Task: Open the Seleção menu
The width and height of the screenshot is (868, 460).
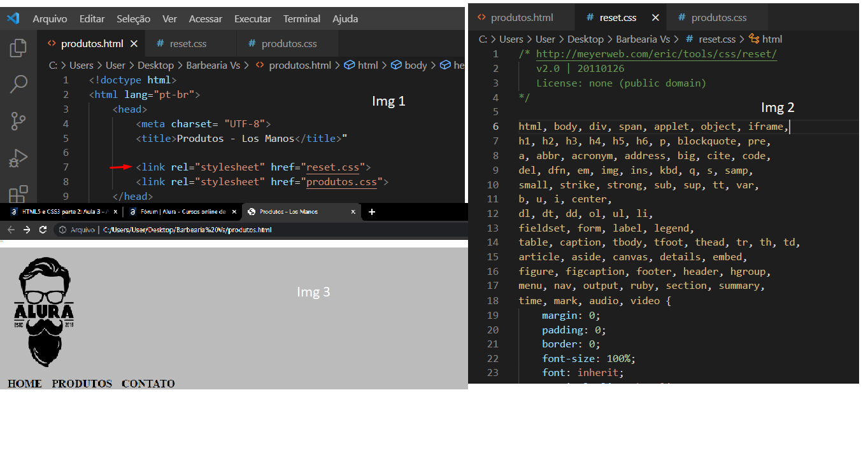Action: coord(134,19)
